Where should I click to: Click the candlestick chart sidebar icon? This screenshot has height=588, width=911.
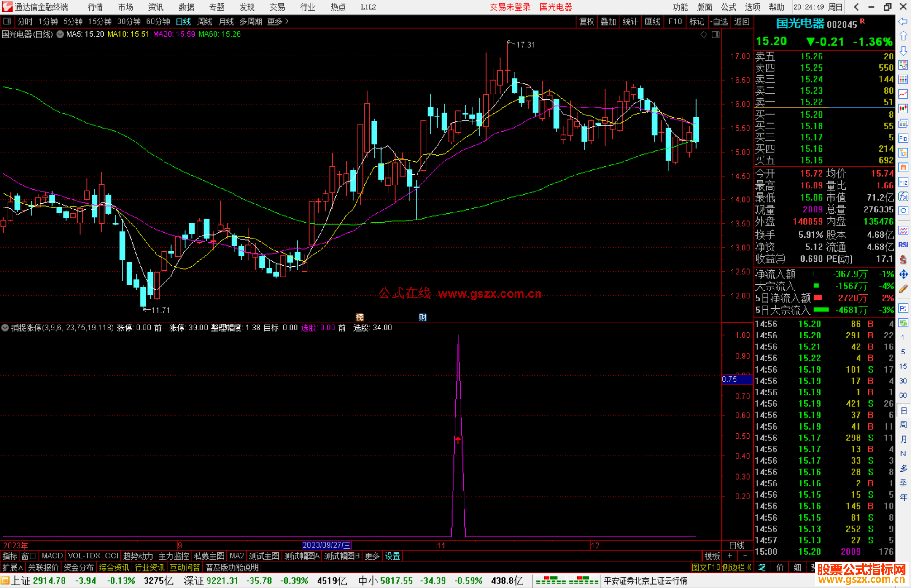(x=903, y=109)
